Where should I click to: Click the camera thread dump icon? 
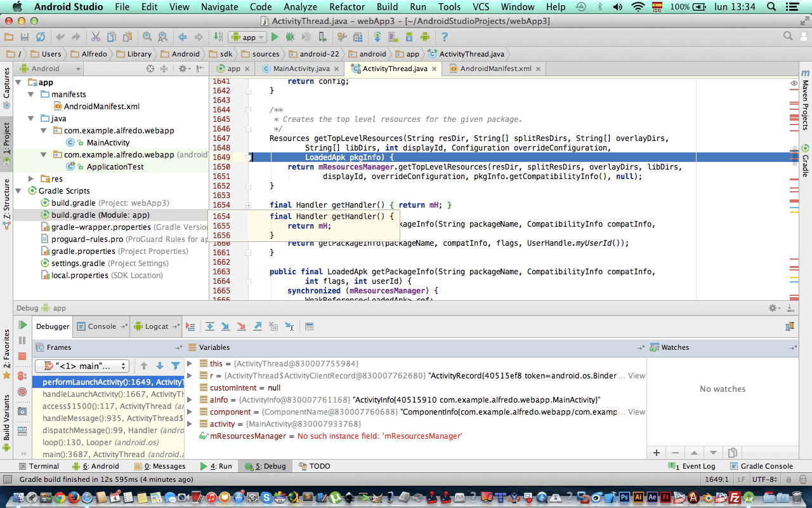22,411
